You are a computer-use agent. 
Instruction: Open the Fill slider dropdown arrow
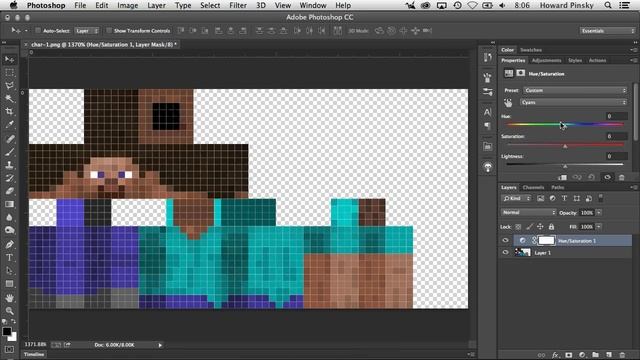click(599, 227)
